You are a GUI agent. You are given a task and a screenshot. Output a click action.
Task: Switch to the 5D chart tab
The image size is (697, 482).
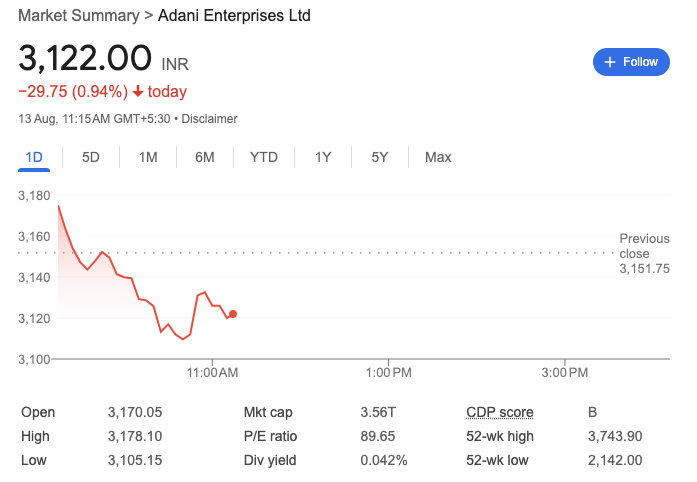point(90,157)
